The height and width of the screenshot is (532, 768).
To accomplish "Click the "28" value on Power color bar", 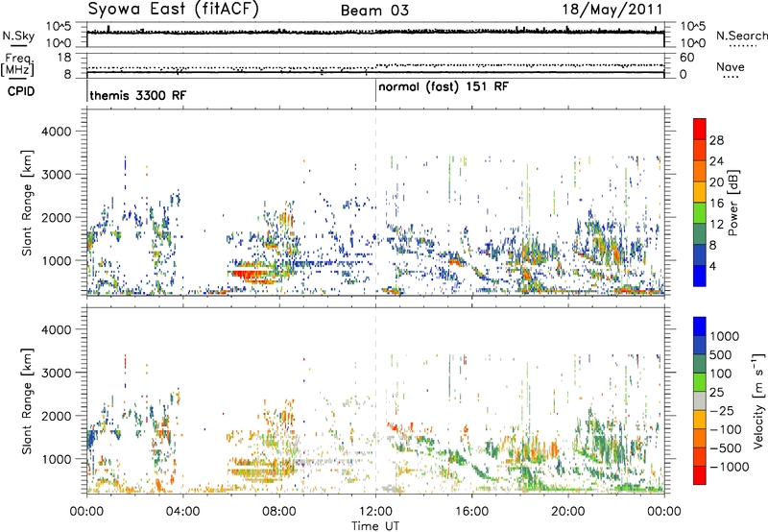I will (x=716, y=140).
